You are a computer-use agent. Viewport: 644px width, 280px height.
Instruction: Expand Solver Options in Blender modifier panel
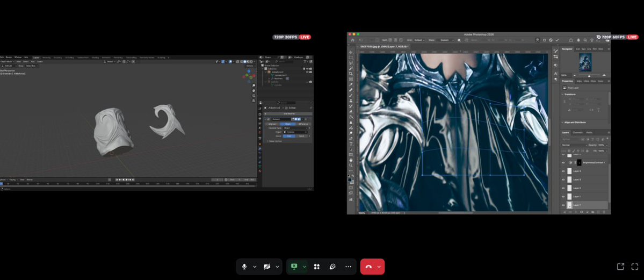click(277, 141)
